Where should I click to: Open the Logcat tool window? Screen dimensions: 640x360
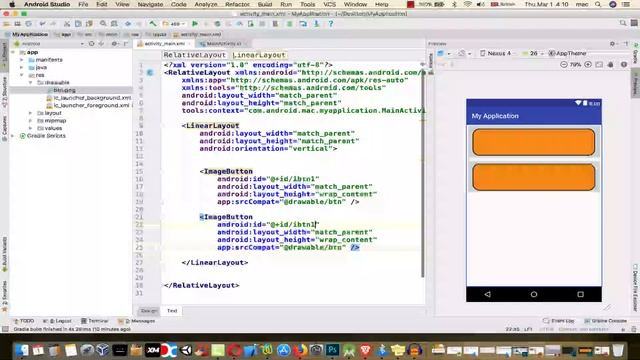58,321
